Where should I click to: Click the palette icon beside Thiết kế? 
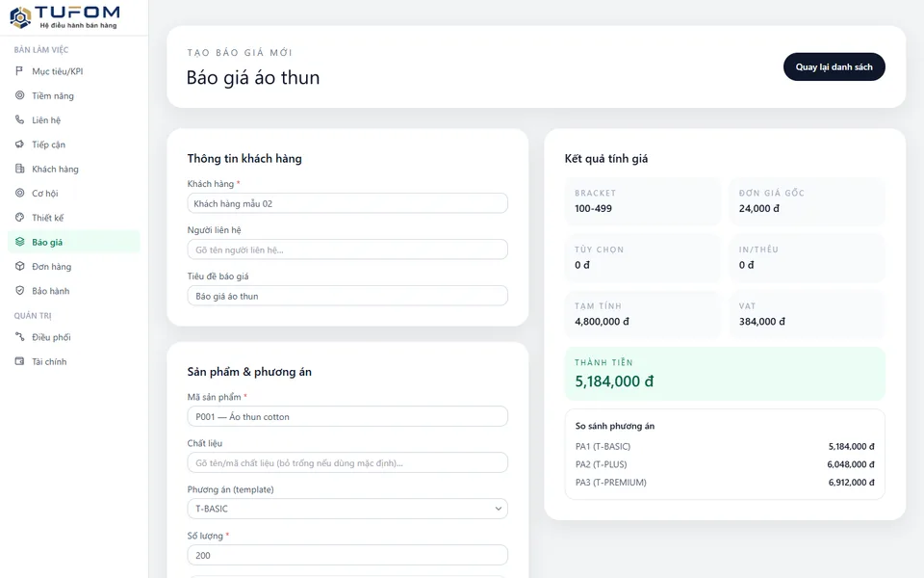[x=19, y=217]
